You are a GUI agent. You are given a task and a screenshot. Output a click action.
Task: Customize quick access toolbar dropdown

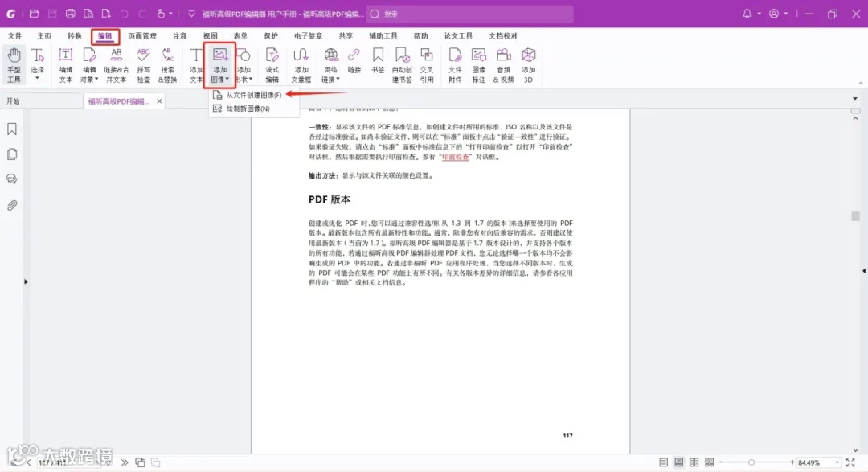coord(191,14)
